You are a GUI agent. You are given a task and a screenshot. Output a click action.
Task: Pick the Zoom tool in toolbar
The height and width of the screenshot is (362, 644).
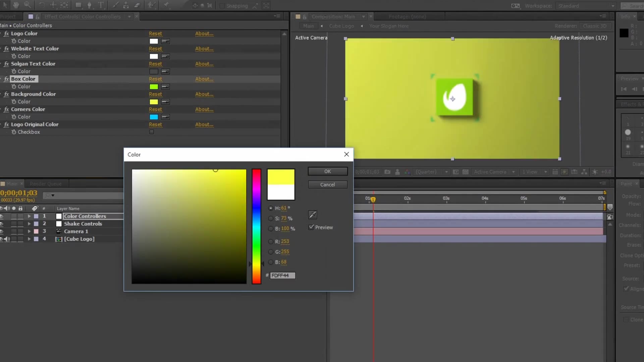(x=28, y=5)
